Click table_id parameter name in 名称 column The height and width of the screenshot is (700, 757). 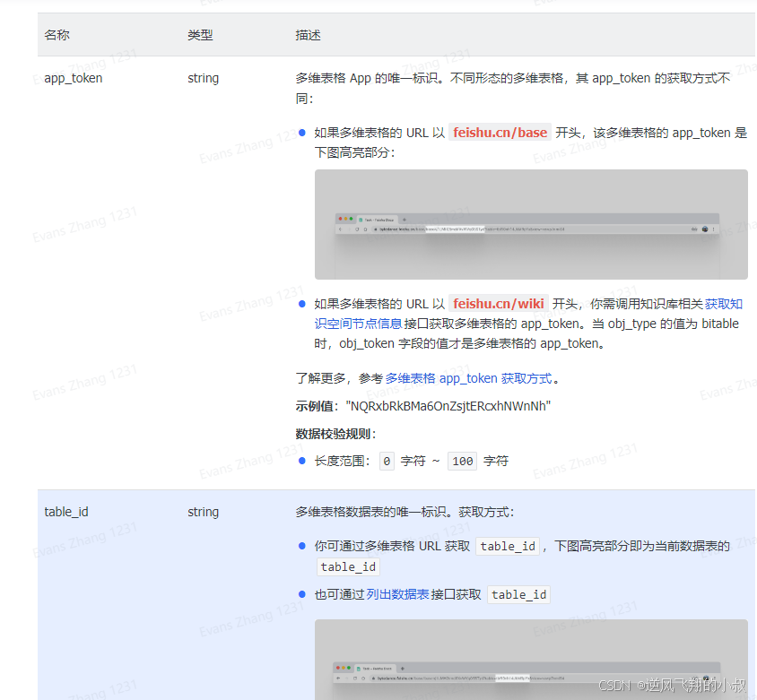click(66, 512)
